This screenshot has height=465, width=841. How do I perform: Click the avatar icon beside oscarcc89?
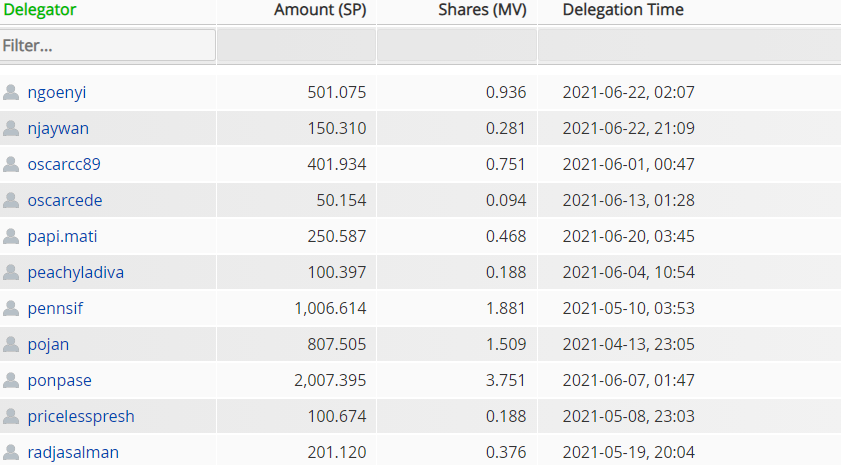point(11,164)
